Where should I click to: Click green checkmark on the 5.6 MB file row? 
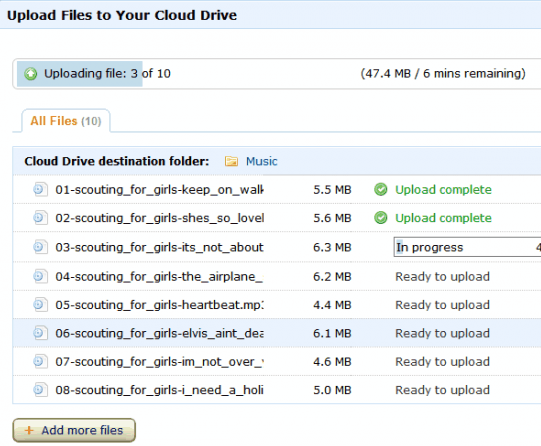(381, 218)
